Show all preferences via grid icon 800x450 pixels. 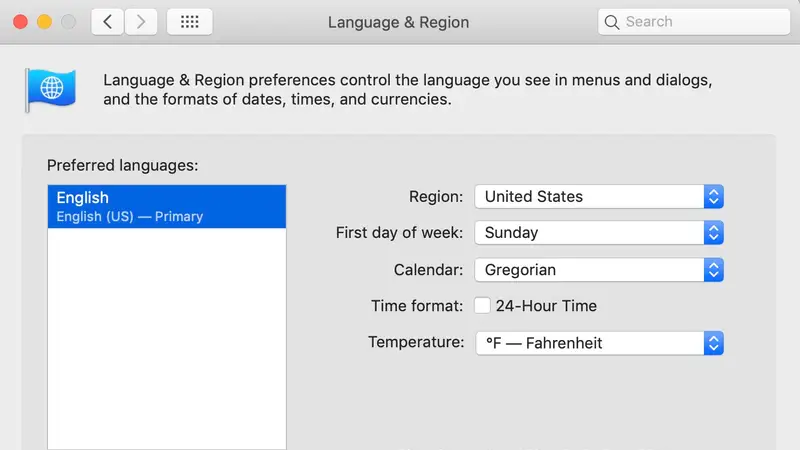(x=190, y=22)
